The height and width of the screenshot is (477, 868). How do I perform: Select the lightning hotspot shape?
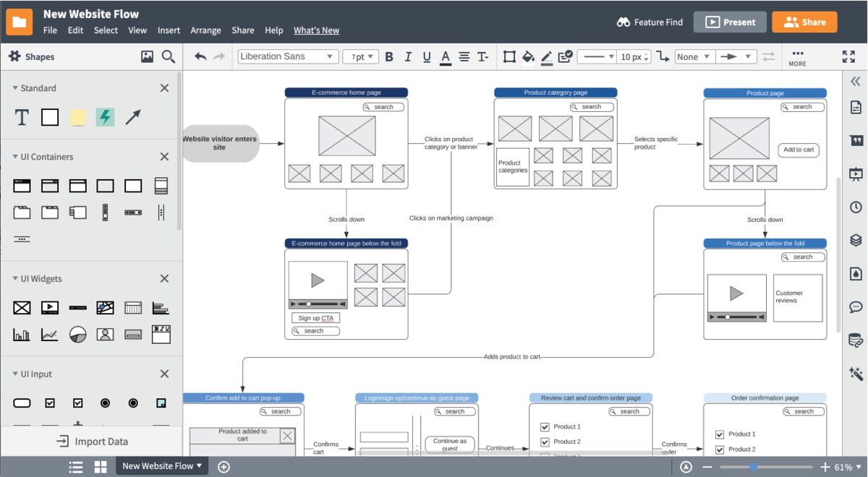tap(105, 117)
